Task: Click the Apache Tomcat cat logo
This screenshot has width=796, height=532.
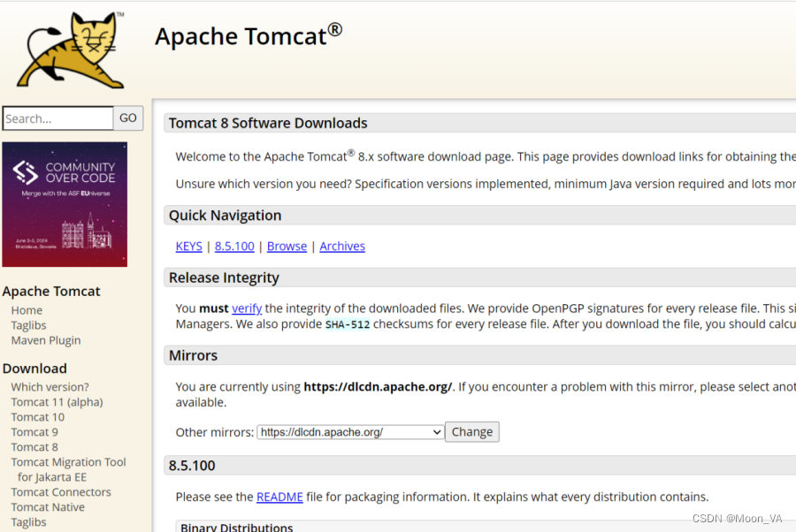Action: tap(71, 49)
